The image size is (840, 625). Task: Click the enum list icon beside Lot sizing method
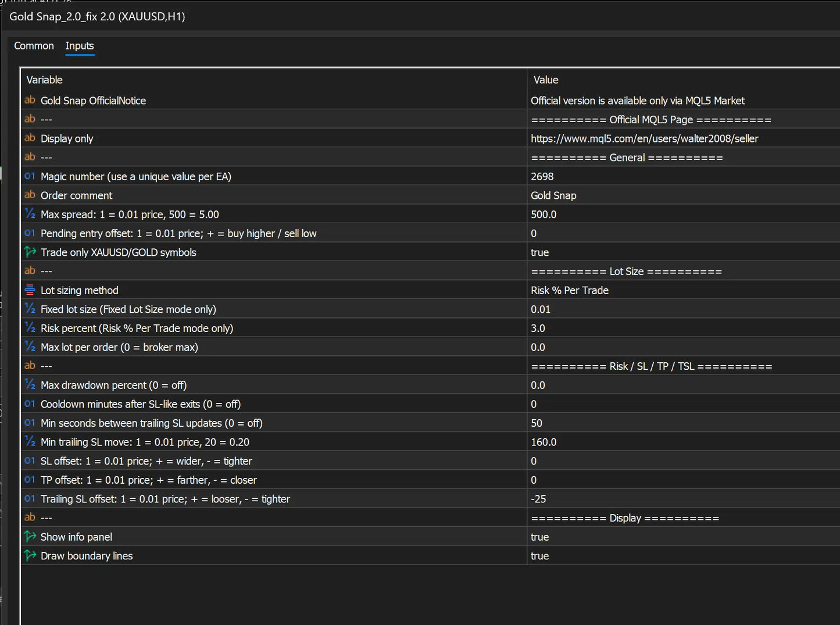pyautogui.click(x=30, y=290)
